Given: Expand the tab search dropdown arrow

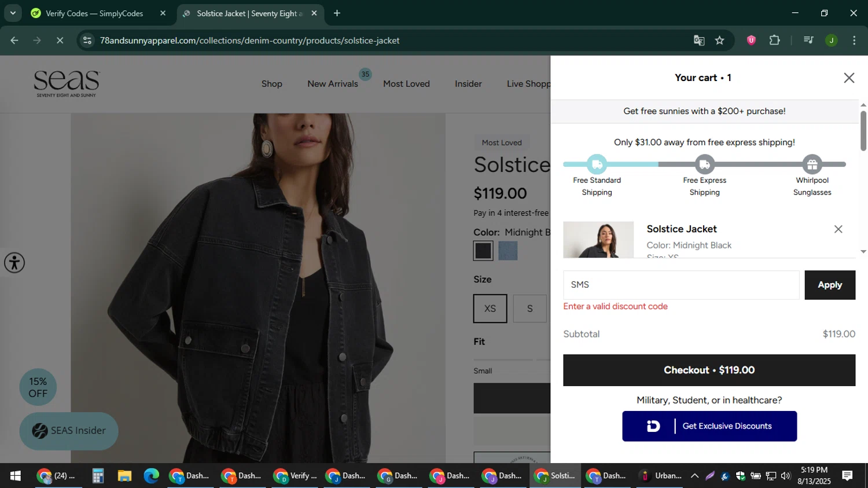Looking at the screenshot, I should tap(13, 13).
